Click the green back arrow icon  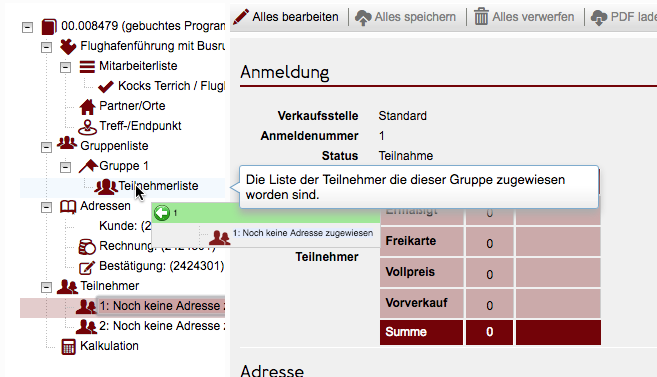(162, 213)
